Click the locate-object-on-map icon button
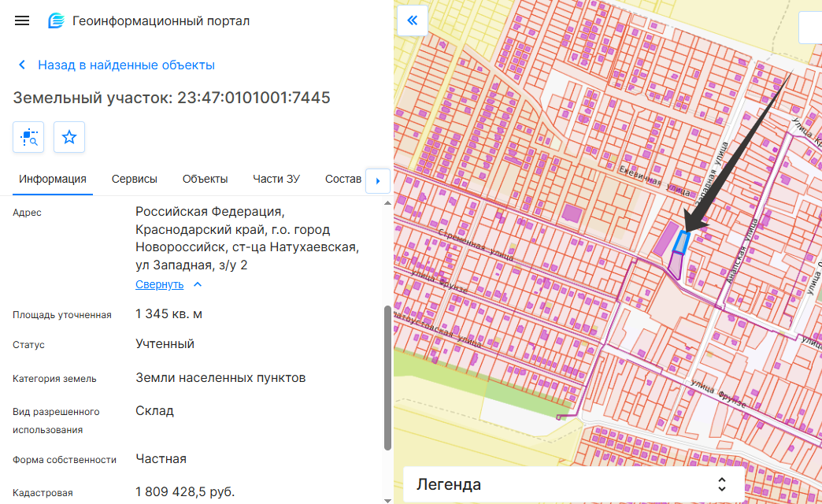Screen dimensions: 822x504 [28, 137]
